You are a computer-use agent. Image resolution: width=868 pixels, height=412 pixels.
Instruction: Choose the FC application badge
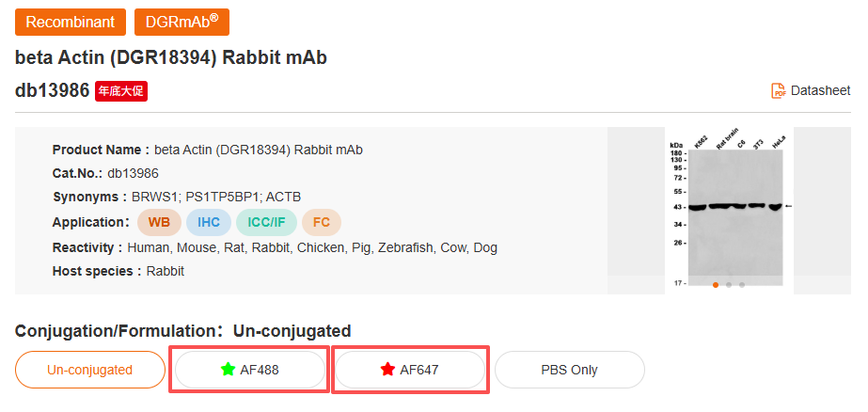click(x=322, y=222)
